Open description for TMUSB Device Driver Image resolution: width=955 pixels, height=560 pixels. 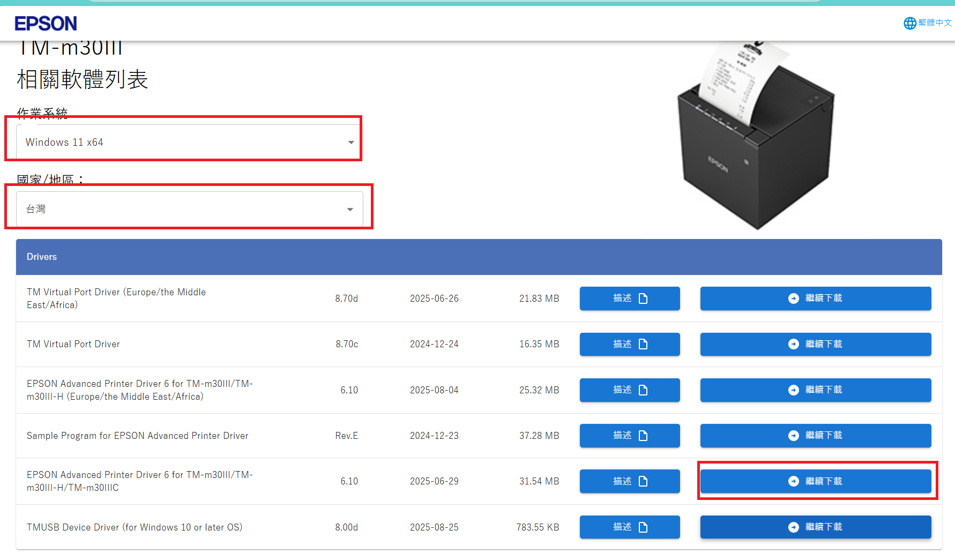click(x=630, y=527)
